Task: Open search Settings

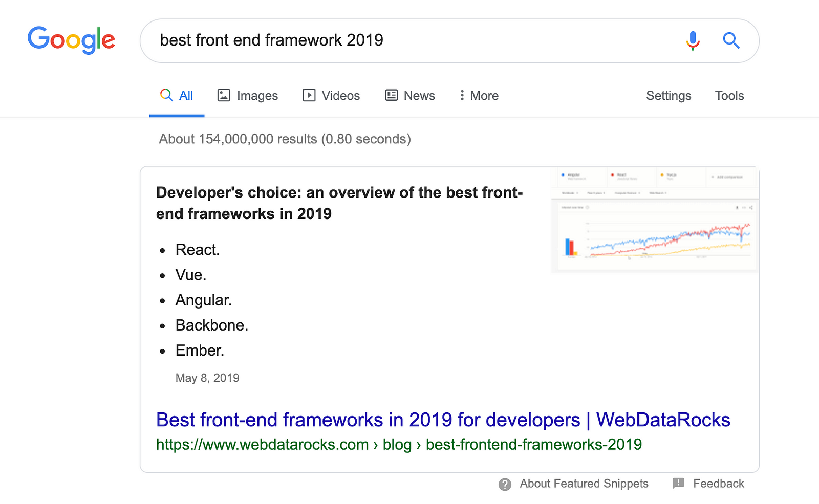Action: (x=669, y=96)
